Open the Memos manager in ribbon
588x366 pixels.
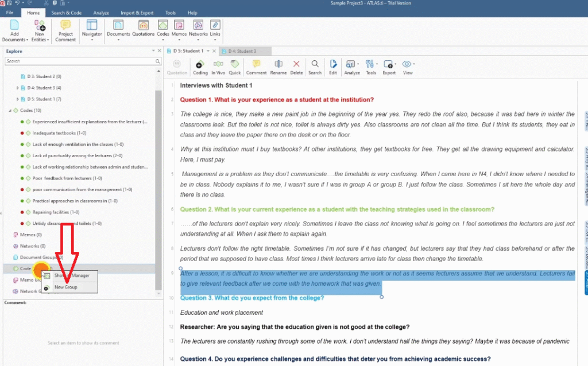[179, 28]
